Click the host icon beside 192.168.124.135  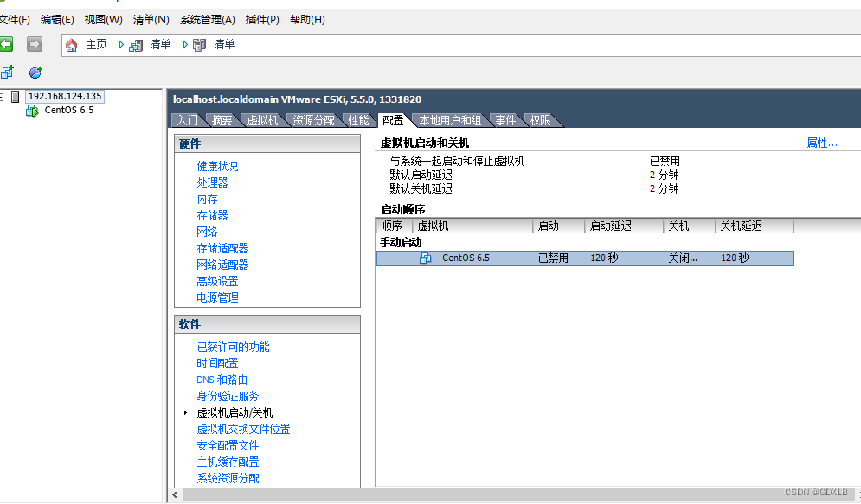pos(15,97)
